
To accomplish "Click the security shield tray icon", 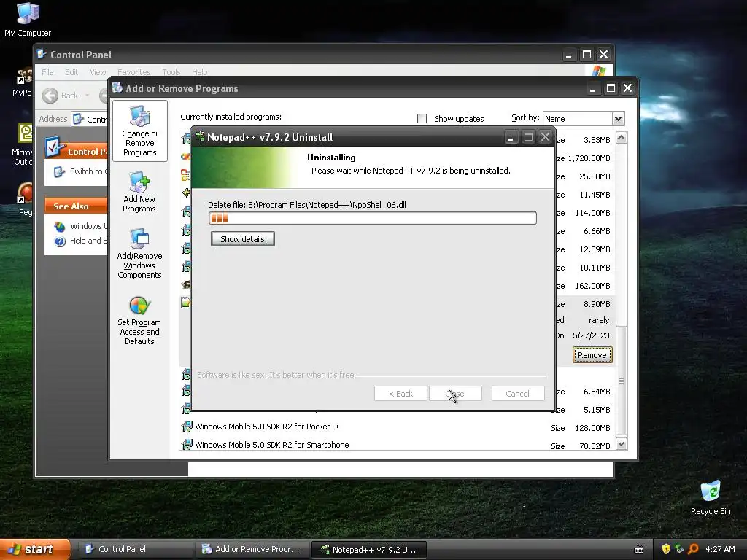I will coord(666,549).
